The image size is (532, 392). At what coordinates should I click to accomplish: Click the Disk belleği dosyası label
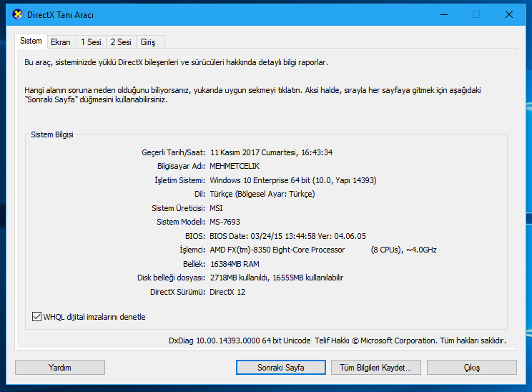click(172, 278)
